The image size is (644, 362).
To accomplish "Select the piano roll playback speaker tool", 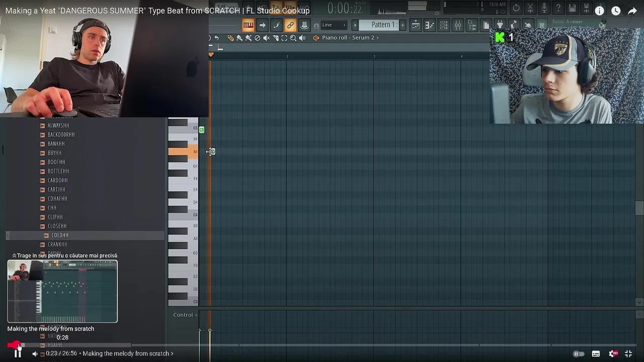I will coord(302,38).
